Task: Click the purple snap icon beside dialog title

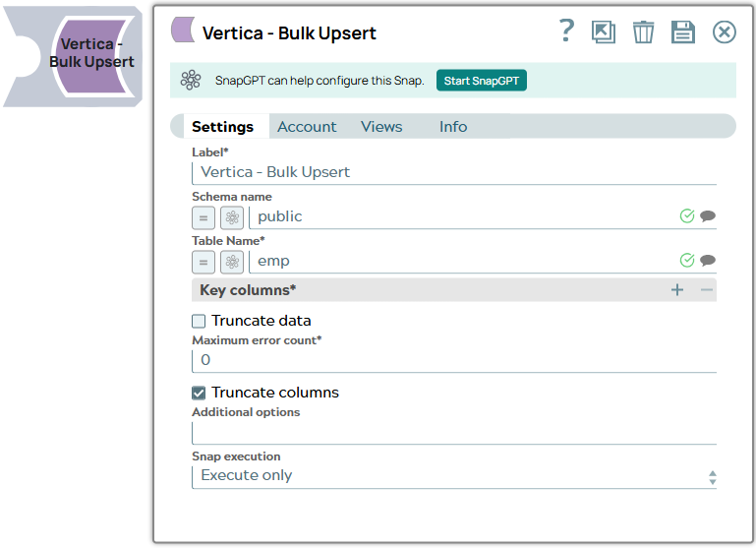Action: [183, 30]
